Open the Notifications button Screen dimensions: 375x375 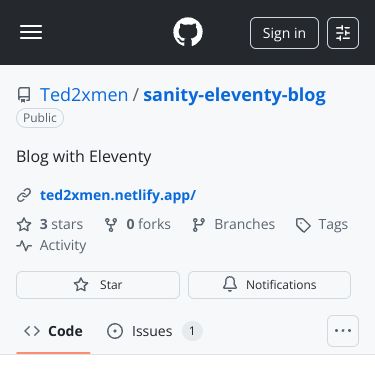(x=269, y=285)
